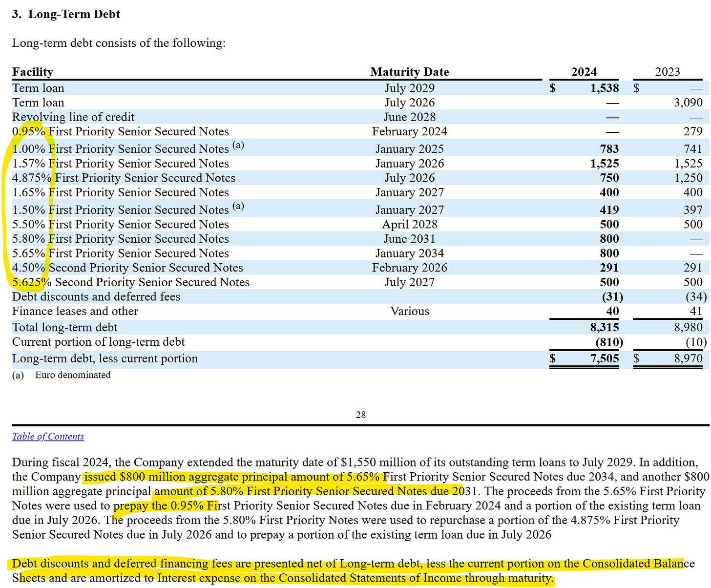This screenshot has height=588, width=711.
Task: Click the Long-Term Debt section heading
Action: tap(67, 14)
